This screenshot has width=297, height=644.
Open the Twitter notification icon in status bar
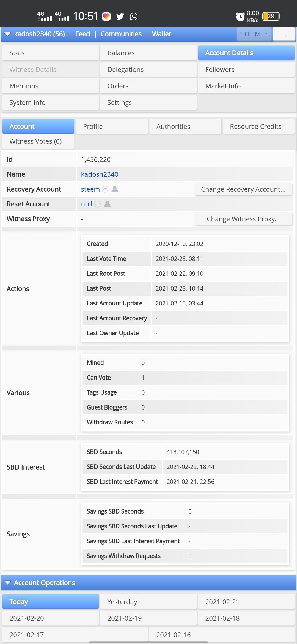pyautogui.click(x=120, y=17)
